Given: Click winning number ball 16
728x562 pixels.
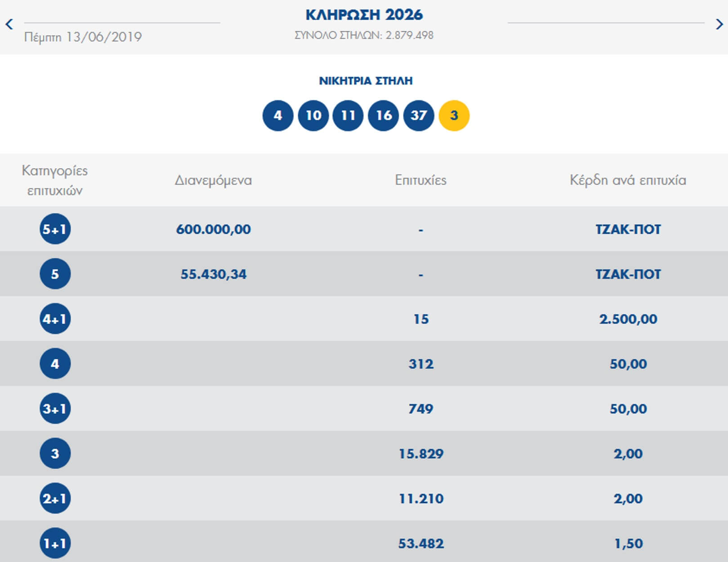Looking at the screenshot, I should coord(384,116).
